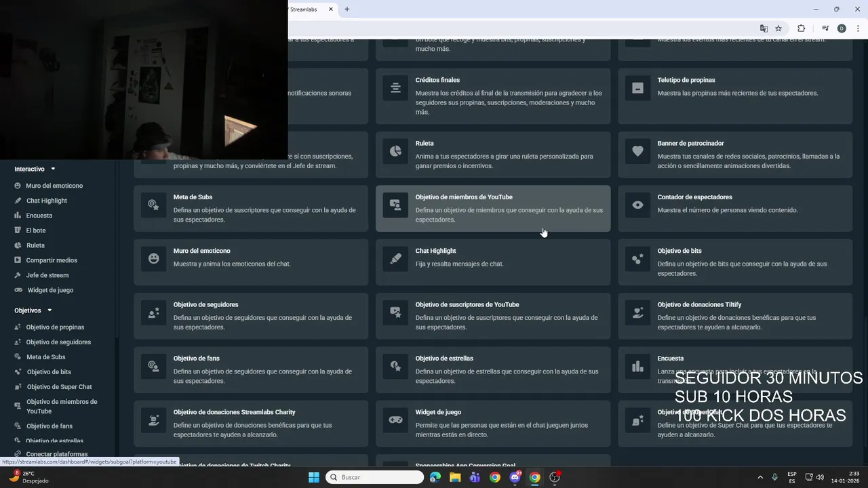Open the Chrome three-dot menu

[859, 28]
